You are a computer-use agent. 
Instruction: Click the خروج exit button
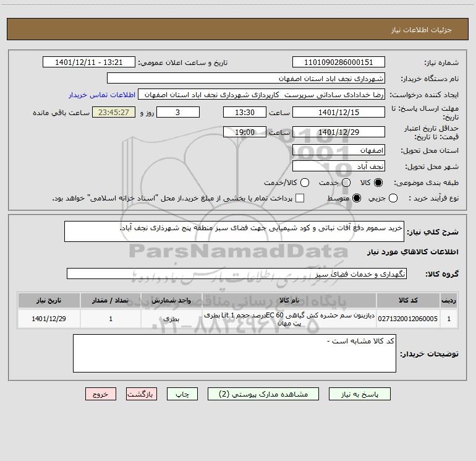[101, 394]
